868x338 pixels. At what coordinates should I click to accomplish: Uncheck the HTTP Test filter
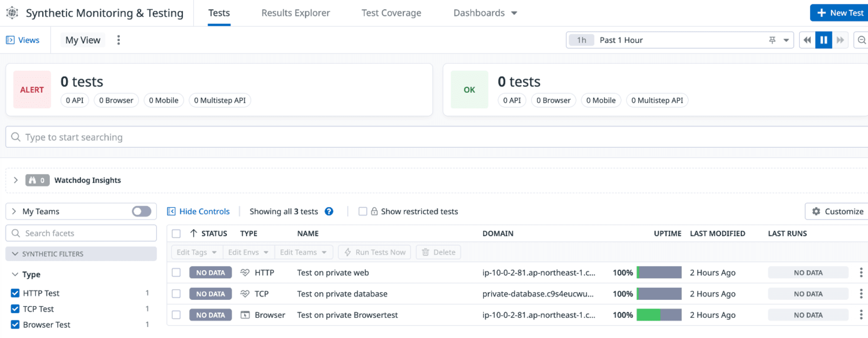(x=15, y=293)
